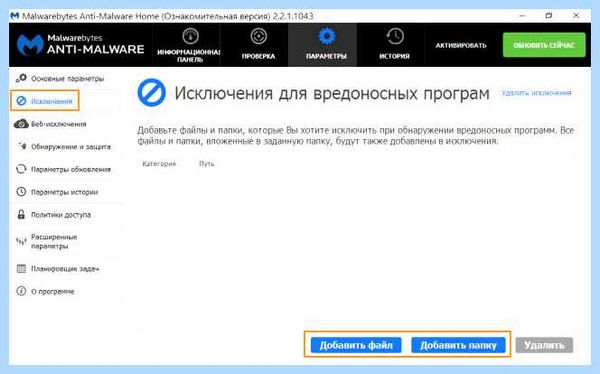The height and width of the screenshot is (374, 600).
Task: Open the История history tab
Action: (395, 45)
